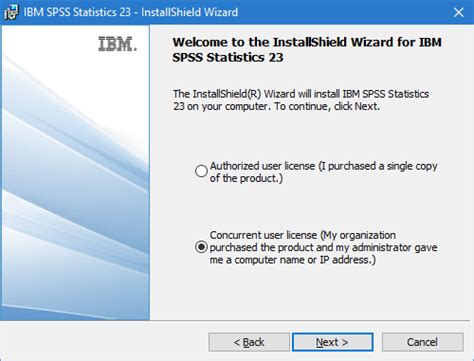Click the 'Concurrent user license' label text
This screenshot has height=361, width=474.
pos(263,235)
